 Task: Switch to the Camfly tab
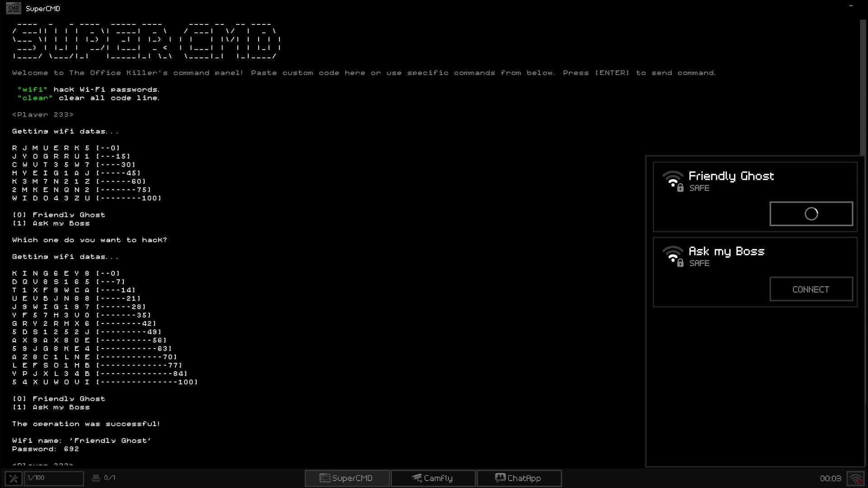[x=433, y=478]
